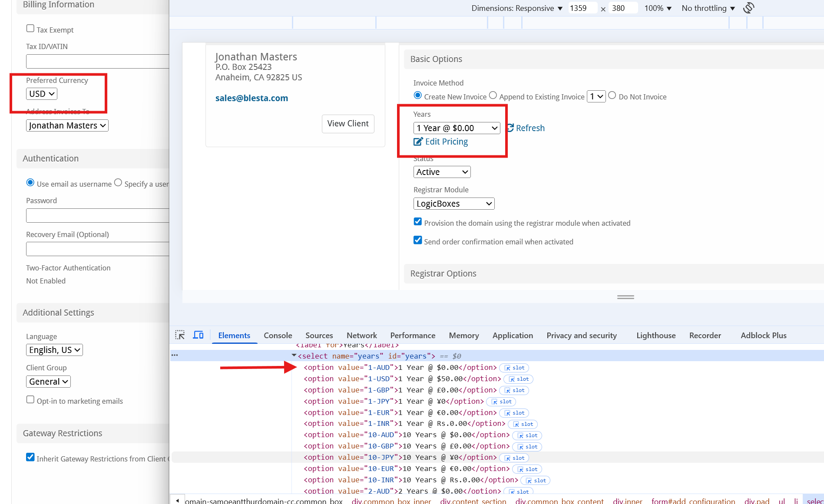Switch to the Memory tab

pos(464,335)
